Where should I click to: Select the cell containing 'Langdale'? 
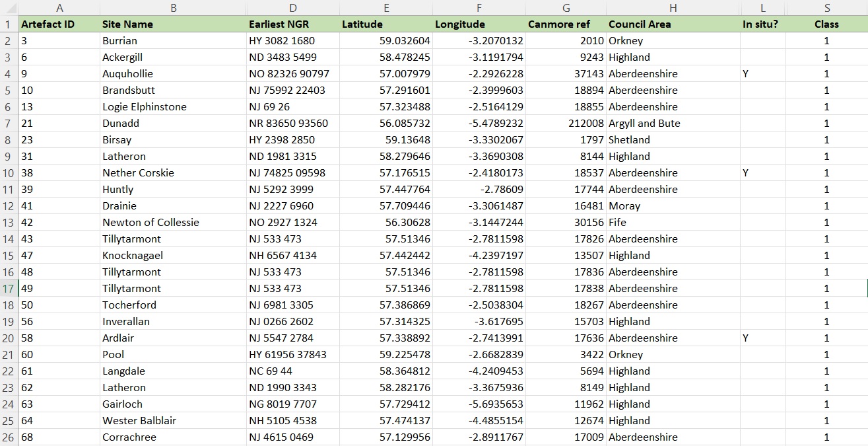click(173, 371)
